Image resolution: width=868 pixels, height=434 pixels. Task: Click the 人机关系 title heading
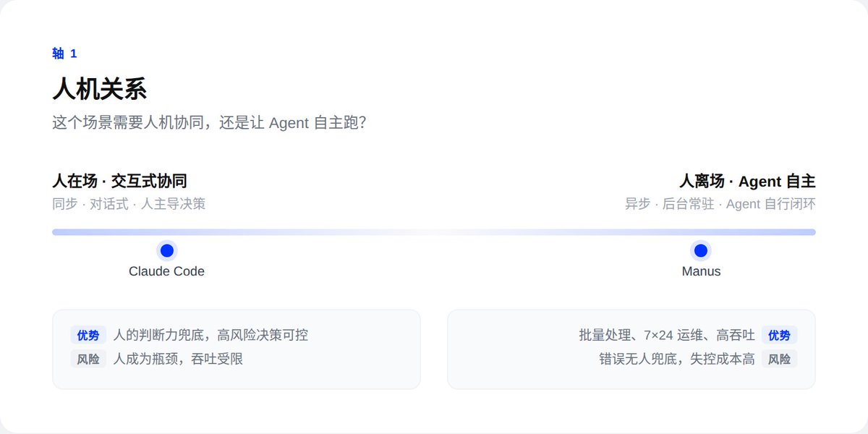point(100,89)
